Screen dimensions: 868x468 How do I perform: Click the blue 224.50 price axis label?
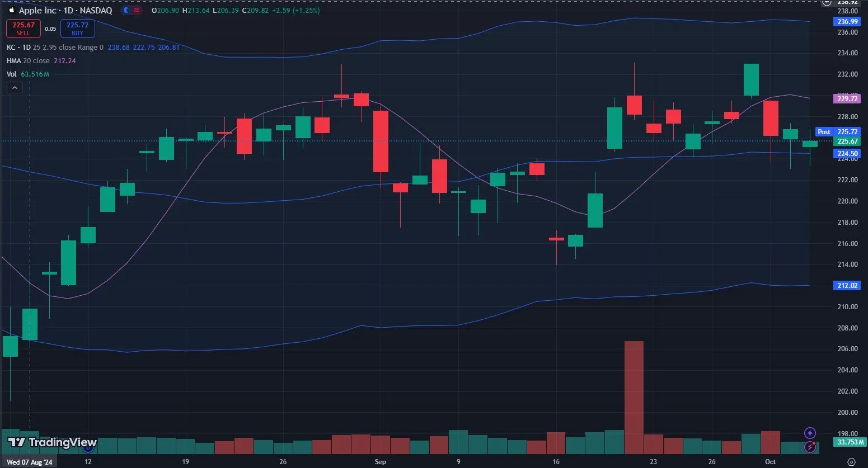coord(847,154)
